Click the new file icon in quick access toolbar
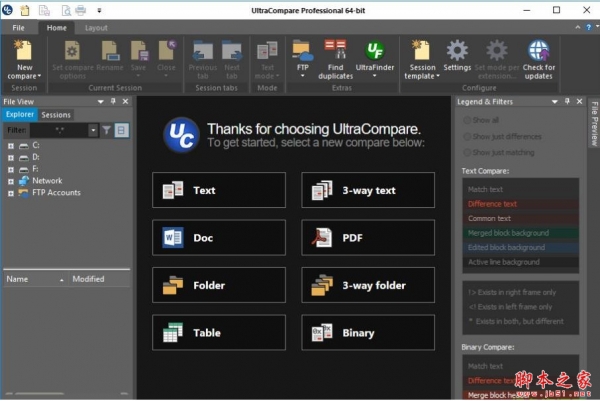 pyautogui.click(x=24, y=10)
